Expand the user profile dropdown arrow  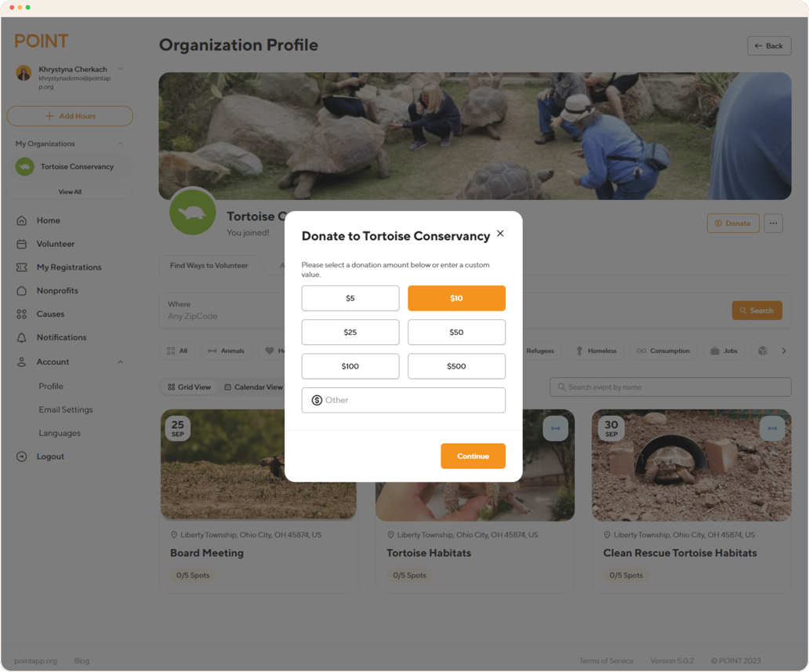[121, 70]
